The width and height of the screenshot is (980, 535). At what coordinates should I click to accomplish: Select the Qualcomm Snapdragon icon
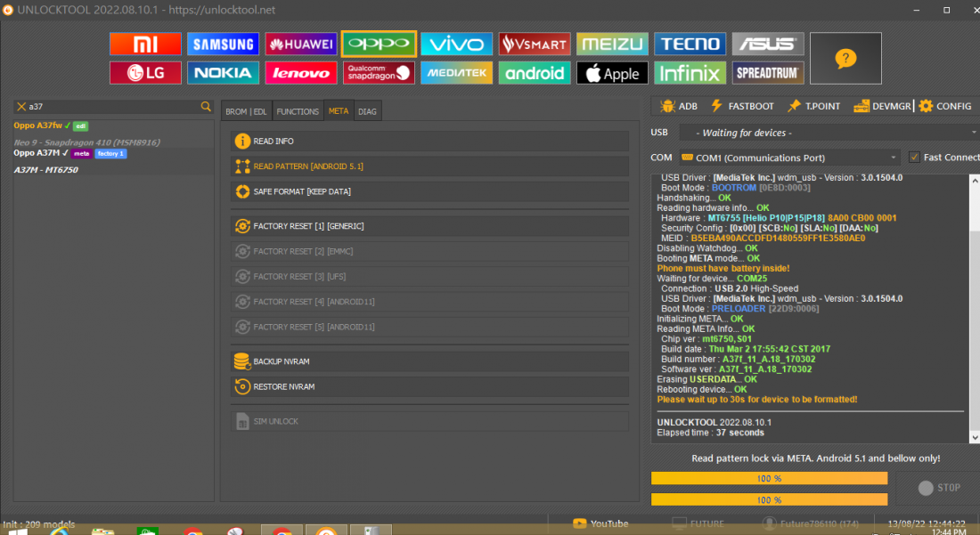(379, 73)
